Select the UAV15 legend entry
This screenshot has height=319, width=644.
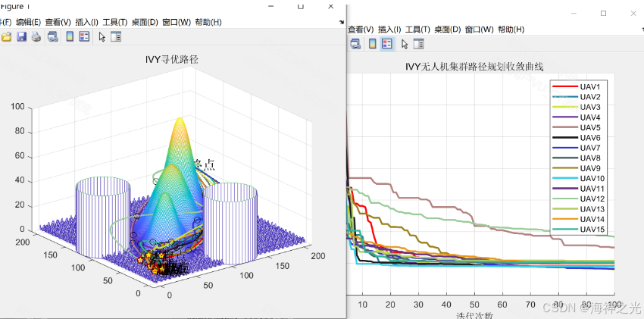point(578,229)
